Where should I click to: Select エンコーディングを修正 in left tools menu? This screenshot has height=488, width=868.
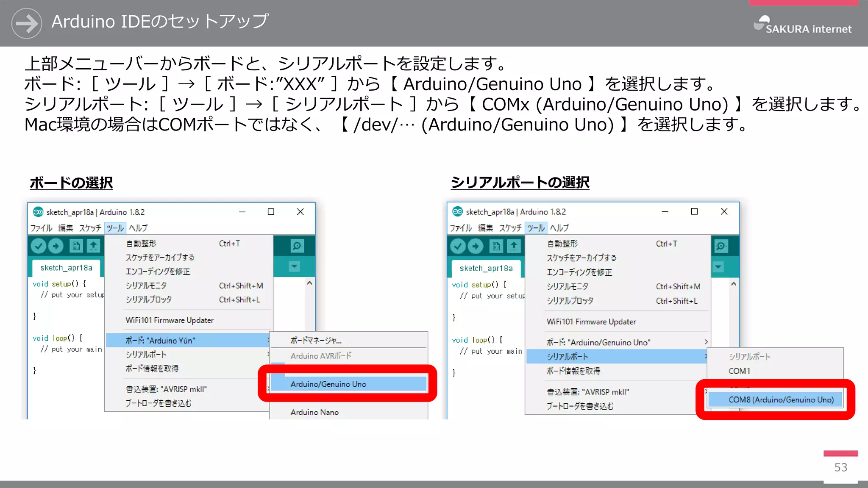click(x=189, y=272)
